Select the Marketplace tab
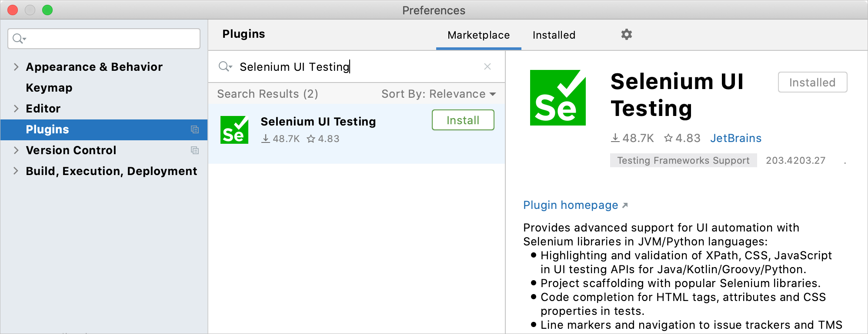This screenshot has height=334, width=868. click(478, 35)
